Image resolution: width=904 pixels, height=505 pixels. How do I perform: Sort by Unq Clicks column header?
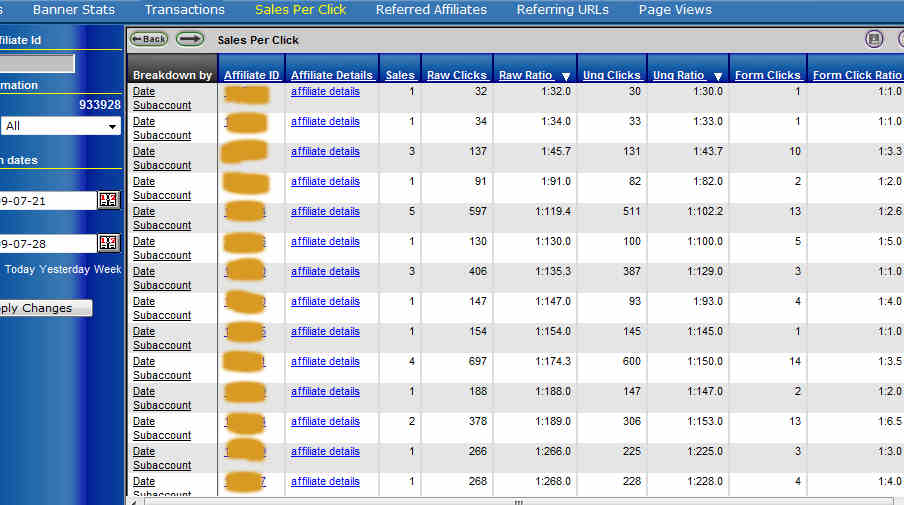(612, 75)
